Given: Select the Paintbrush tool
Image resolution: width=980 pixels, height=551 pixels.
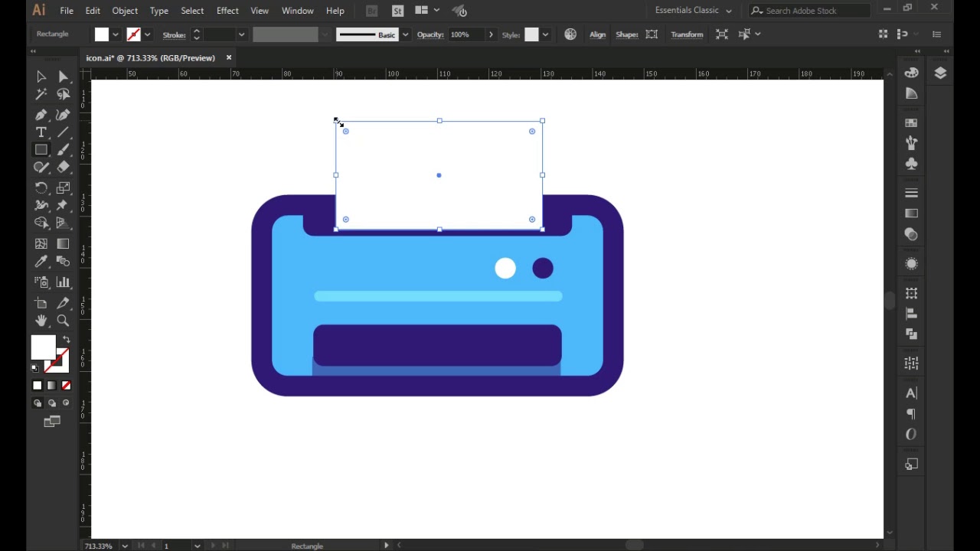Looking at the screenshot, I should pos(64,150).
